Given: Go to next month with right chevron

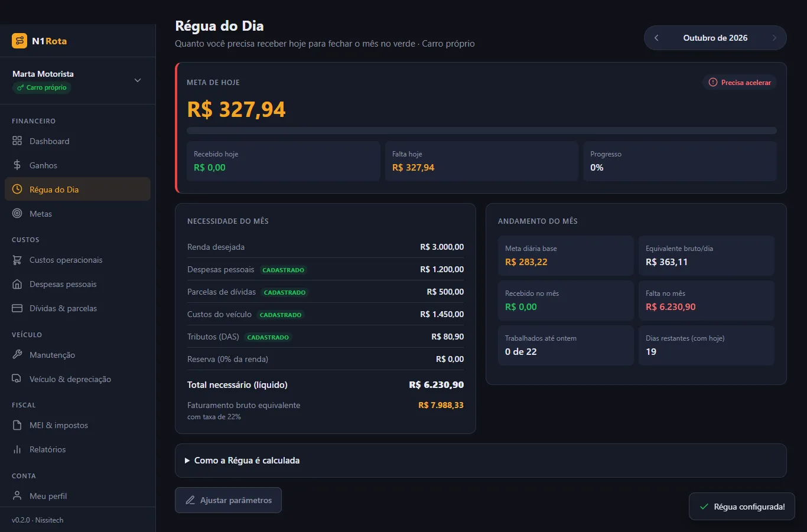Looking at the screenshot, I should 775,38.
